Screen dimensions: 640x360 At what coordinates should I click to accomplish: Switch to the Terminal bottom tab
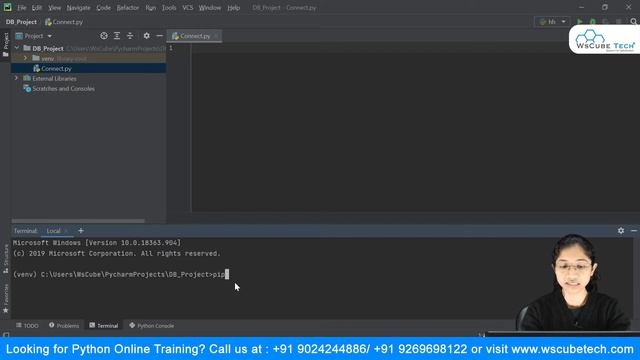pos(104,325)
